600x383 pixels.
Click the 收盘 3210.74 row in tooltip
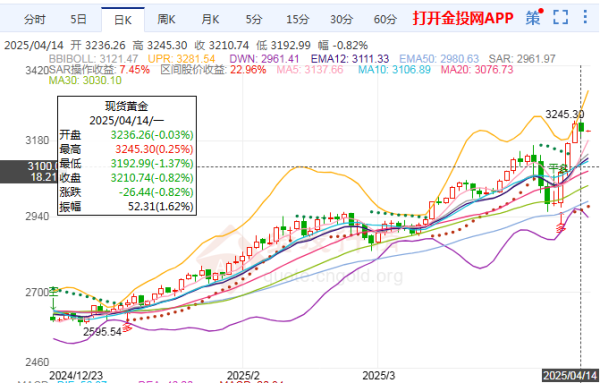click(127, 178)
